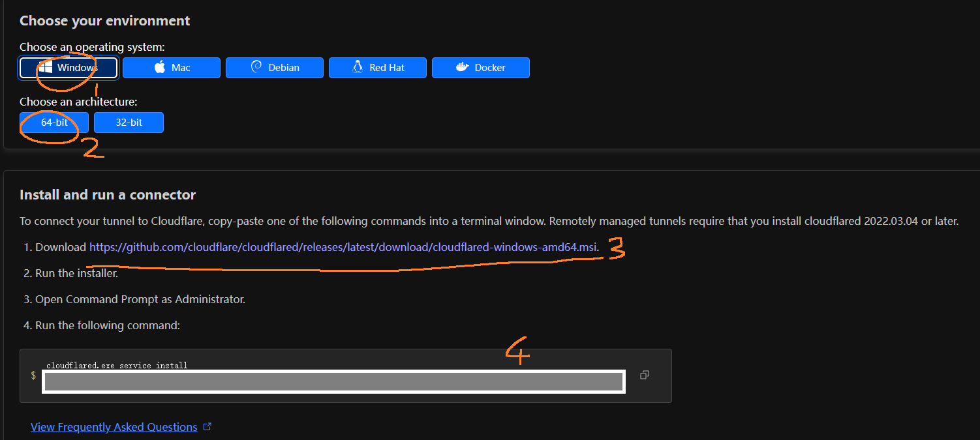Click 'Open Command Prompt as Administrator.' step
980x440 pixels.
[x=140, y=299]
